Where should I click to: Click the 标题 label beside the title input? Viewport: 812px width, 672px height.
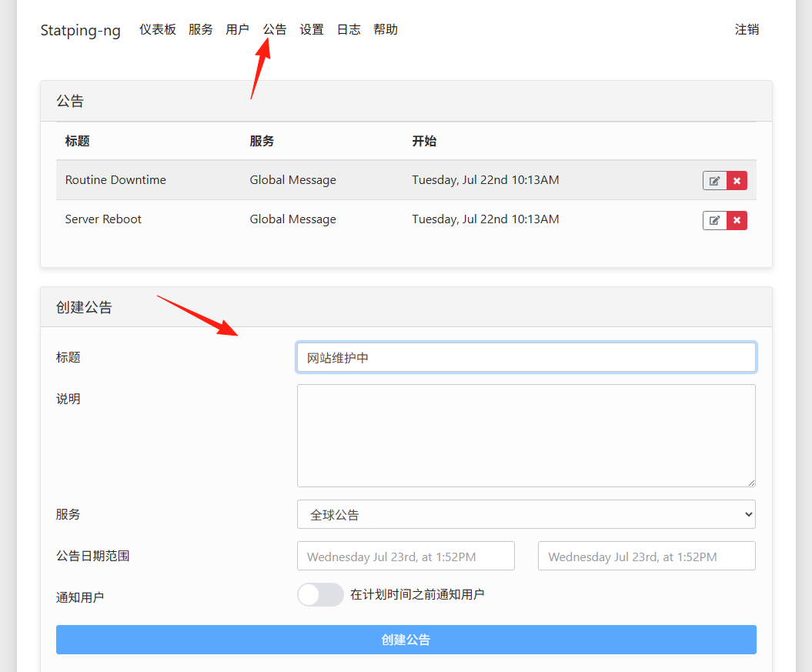(68, 357)
